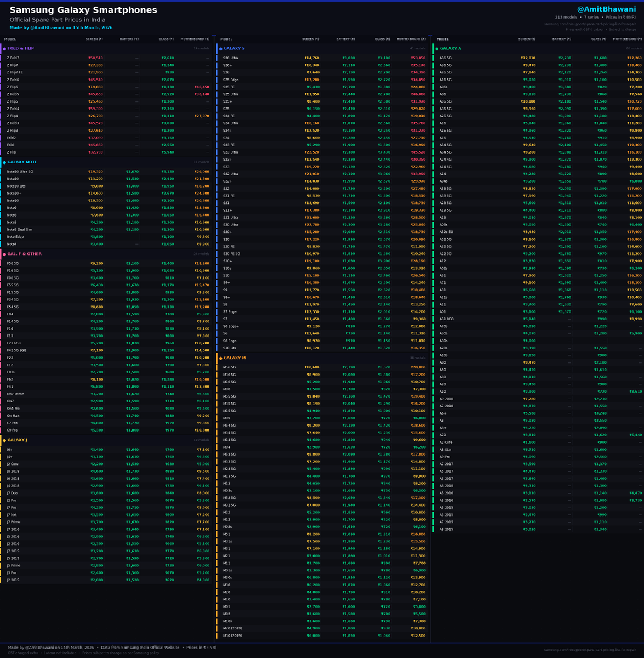This screenshot has width=644, height=658.
Task: Click A55 5G motherboard price ₹20,720
Action: tap(634, 101)
